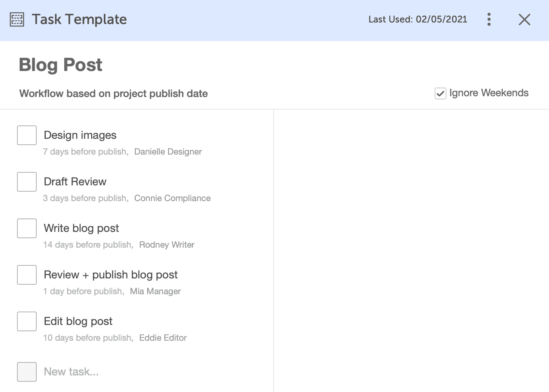
Task: Mark the Draft Review task complete
Action: [26, 182]
